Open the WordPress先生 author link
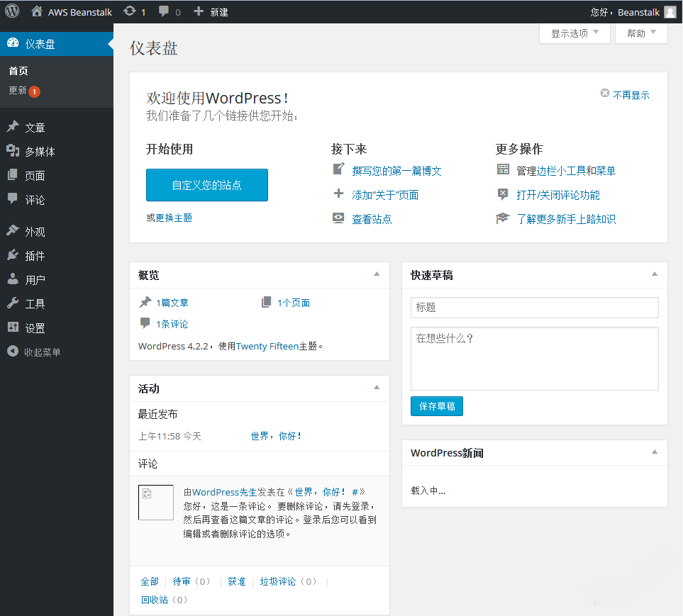This screenshot has width=683, height=616. [225, 492]
